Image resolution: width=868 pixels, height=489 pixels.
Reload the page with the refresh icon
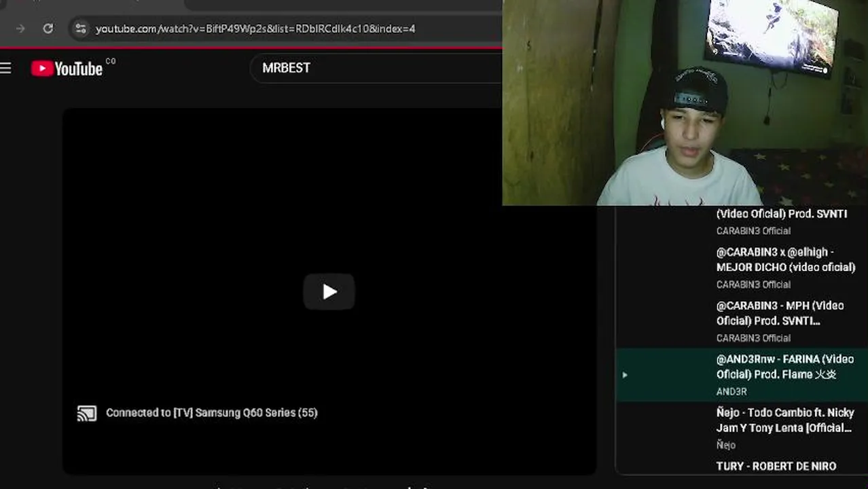click(x=48, y=29)
